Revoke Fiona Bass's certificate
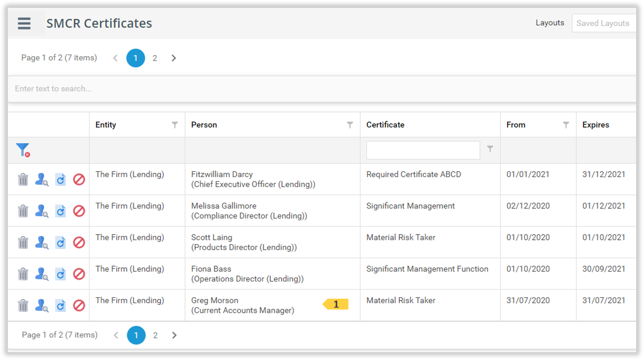The width and height of the screenshot is (644, 360). pyautogui.click(x=79, y=274)
